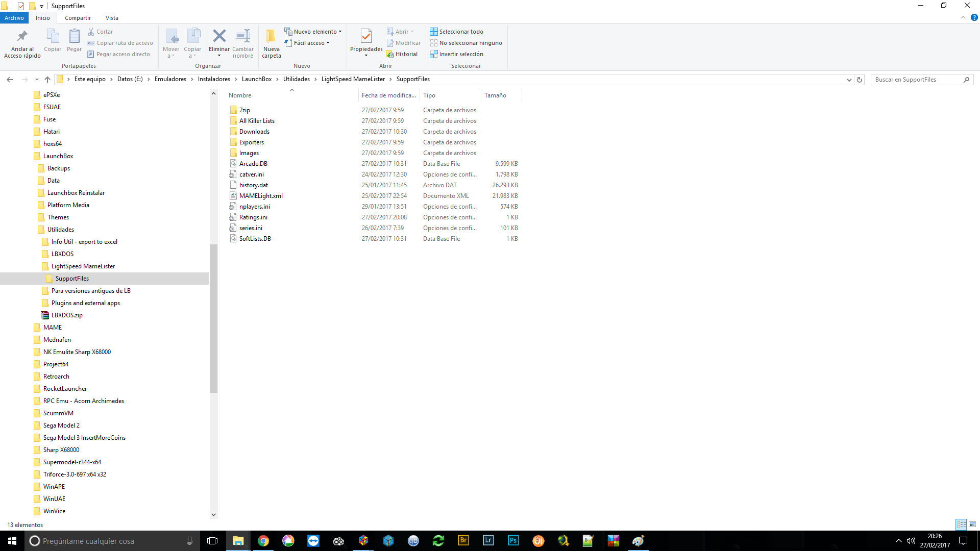Click Invertir selección
This screenshot has width=980, height=551.
pos(456,54)
